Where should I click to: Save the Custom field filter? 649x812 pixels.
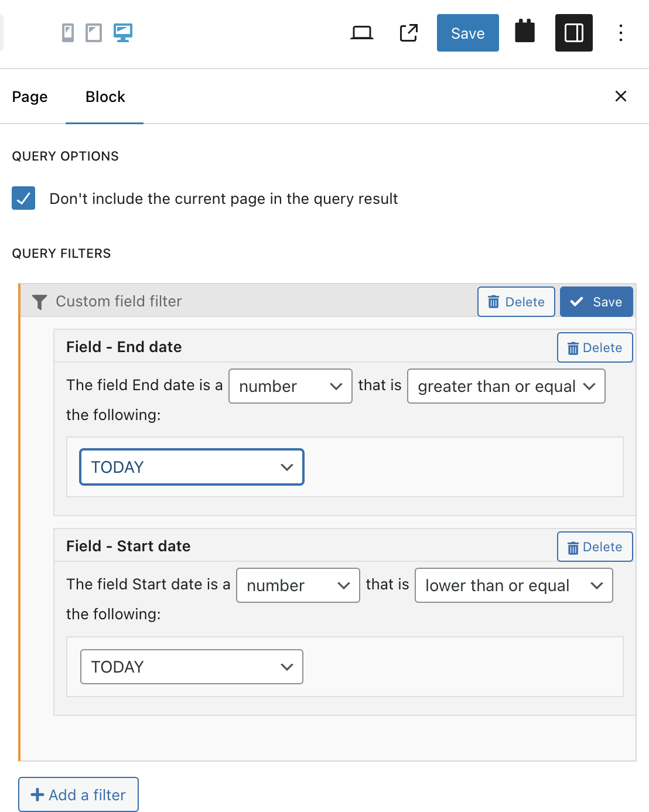(x=596, y=302)
